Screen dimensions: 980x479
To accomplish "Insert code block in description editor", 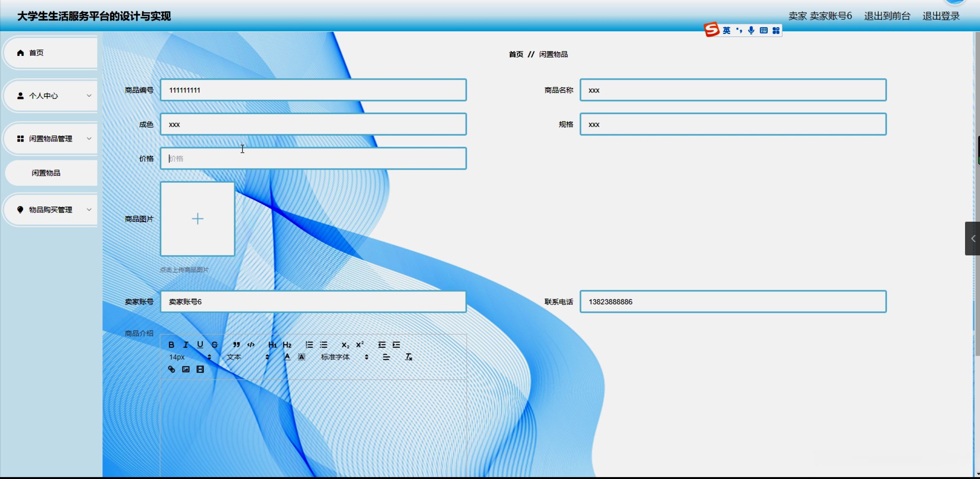I will click(251, 345).
